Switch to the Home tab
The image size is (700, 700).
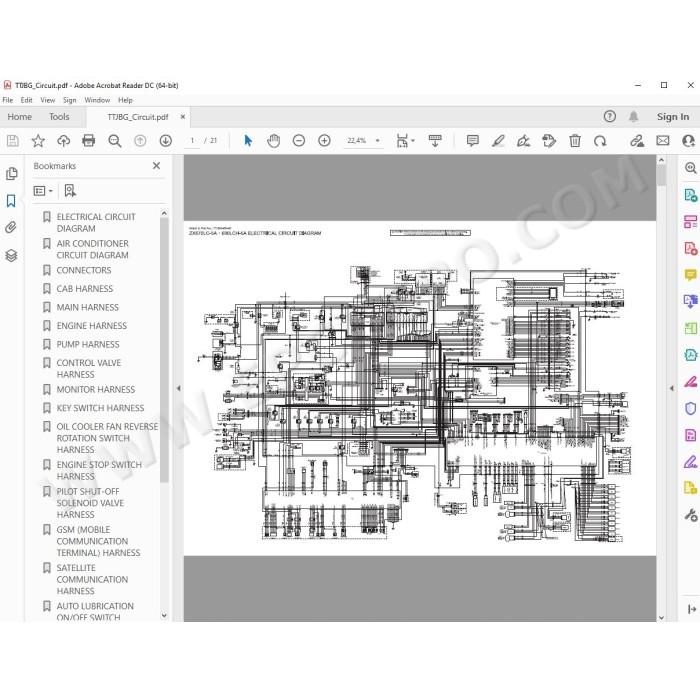(20, 117)
